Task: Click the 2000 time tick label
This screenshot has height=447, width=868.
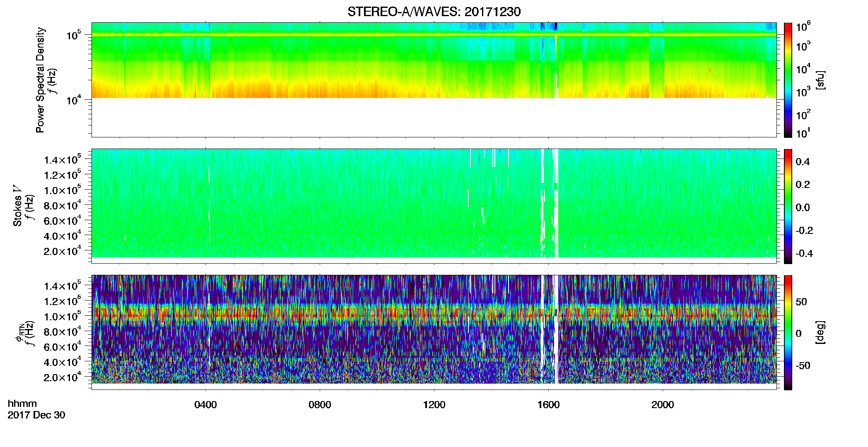Action: tap(663, 405)
